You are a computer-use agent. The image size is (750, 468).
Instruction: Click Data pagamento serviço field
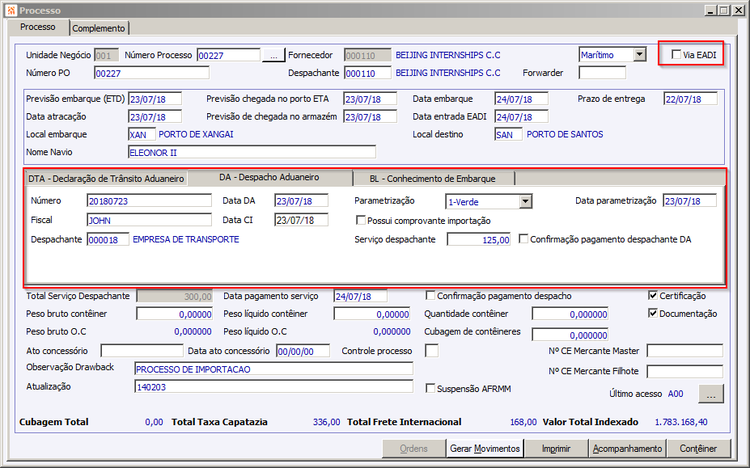[x=361, y=296]
